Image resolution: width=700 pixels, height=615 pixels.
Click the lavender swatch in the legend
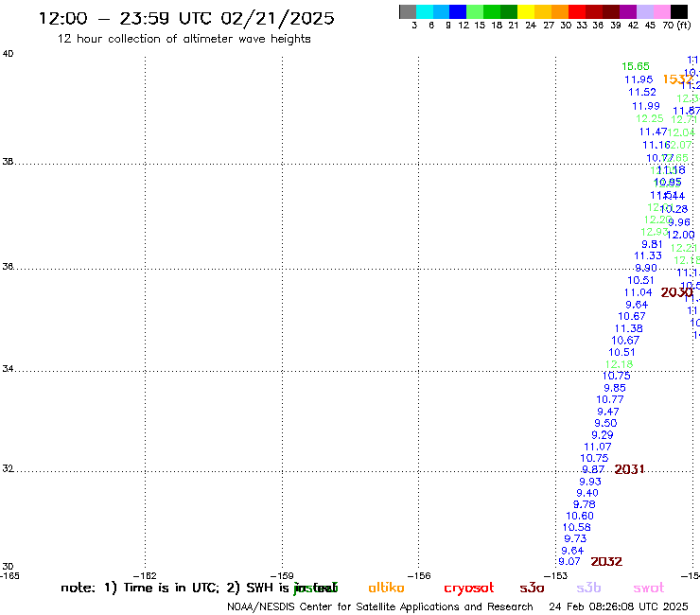pos(644,11)
